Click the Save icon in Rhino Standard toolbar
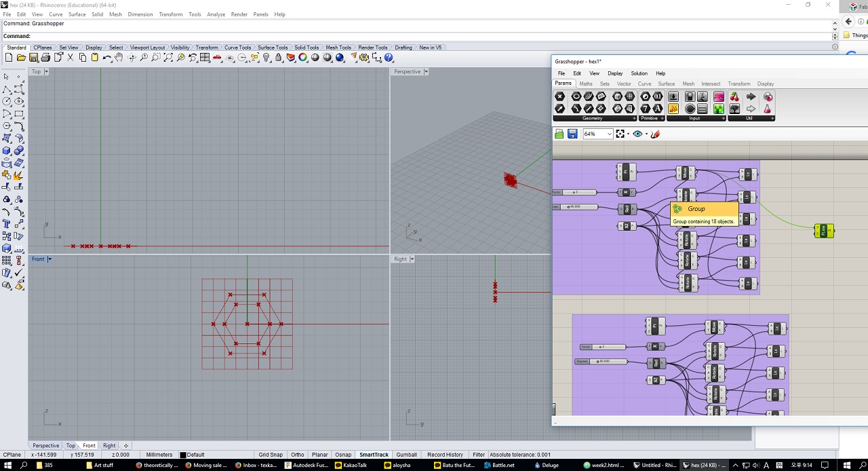Viewport: 868px width, 471px height. (33, 58)
